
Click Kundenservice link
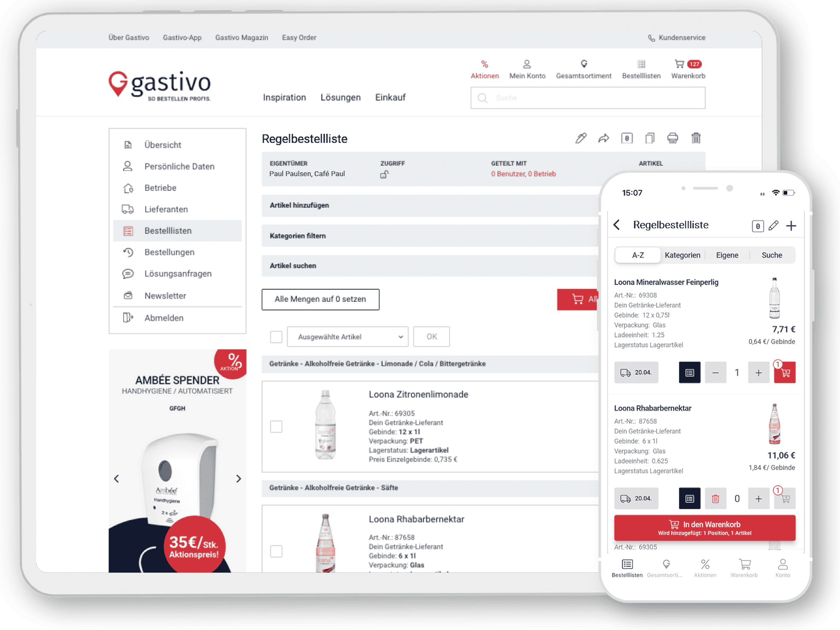tap(677, 37)
